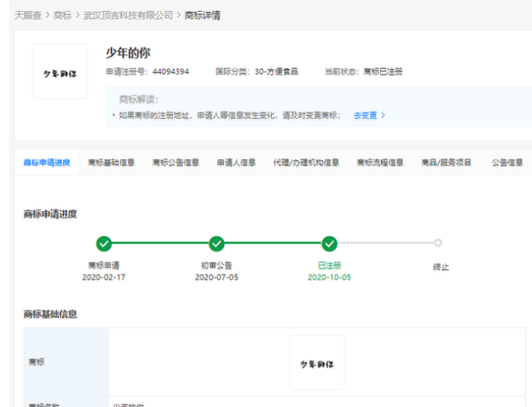
Task: Click the chevron arrow beside 去变更
Action: pos(383,116)
